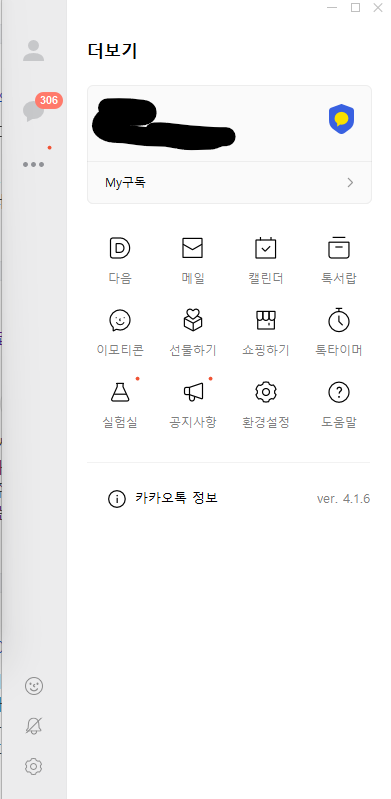
Task: Expand My구독 with the chevron arrow
Action: (x=350, y=183)
